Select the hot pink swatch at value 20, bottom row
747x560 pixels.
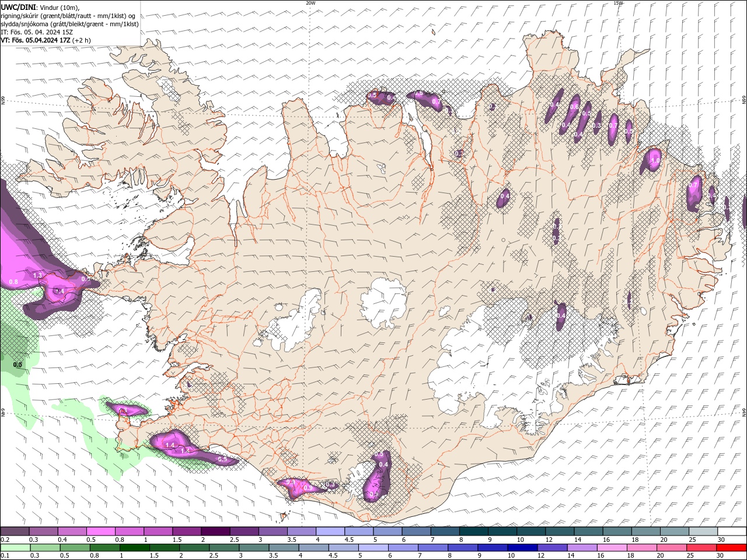pyautogui.click(x=671, y=548)
